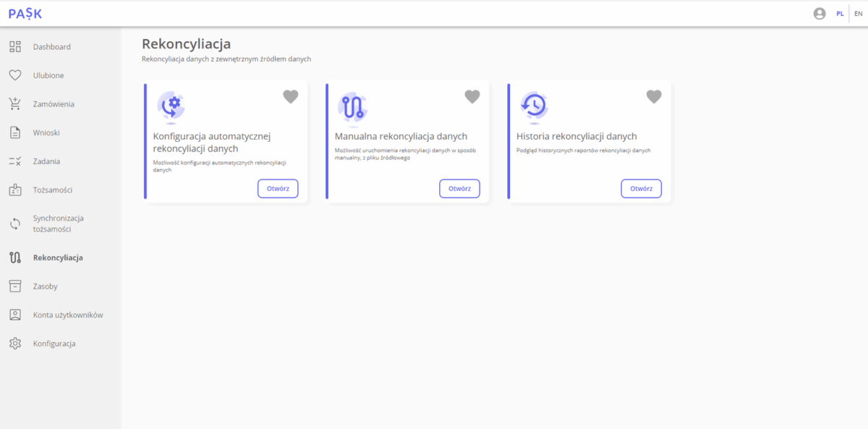Toggle heart on Manualna rekoncyliacja danych card
This screenshot has width=868, height=429.
tap(472, 97)
